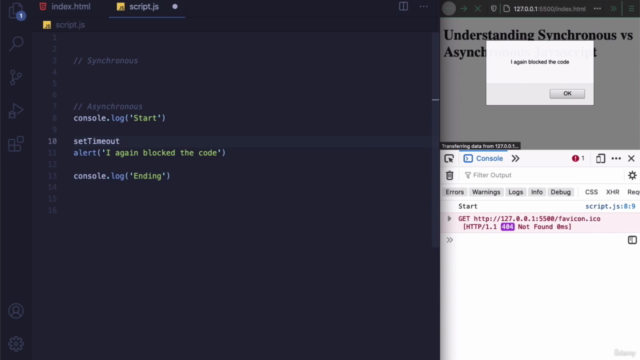640x360 pixels.
Task: Toggle the Debug filter
Action: coord(560,192)
